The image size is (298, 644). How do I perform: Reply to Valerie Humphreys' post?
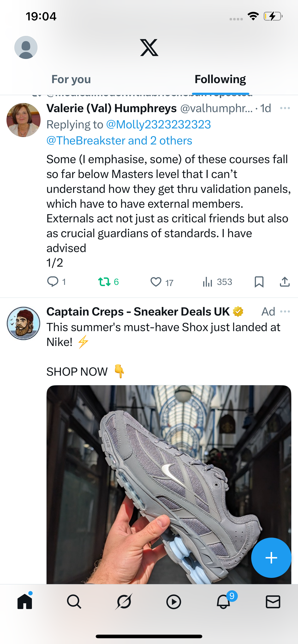pyautogui.click(x=53, y=282)
